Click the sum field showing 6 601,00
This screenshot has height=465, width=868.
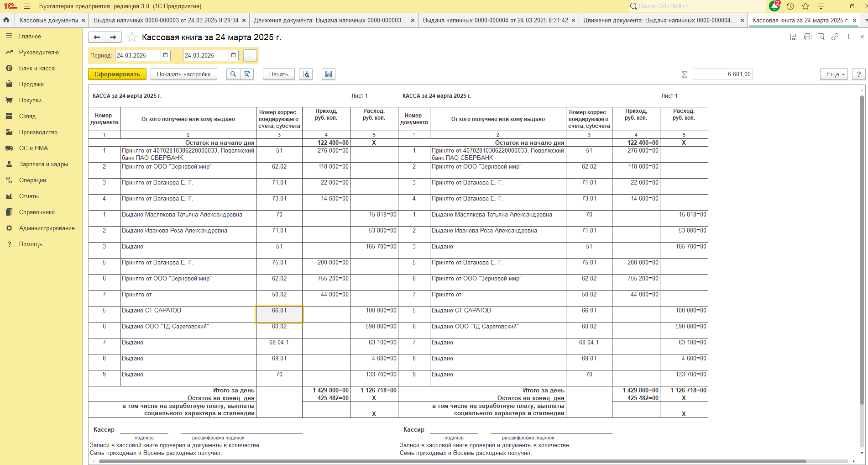point(722,74)
